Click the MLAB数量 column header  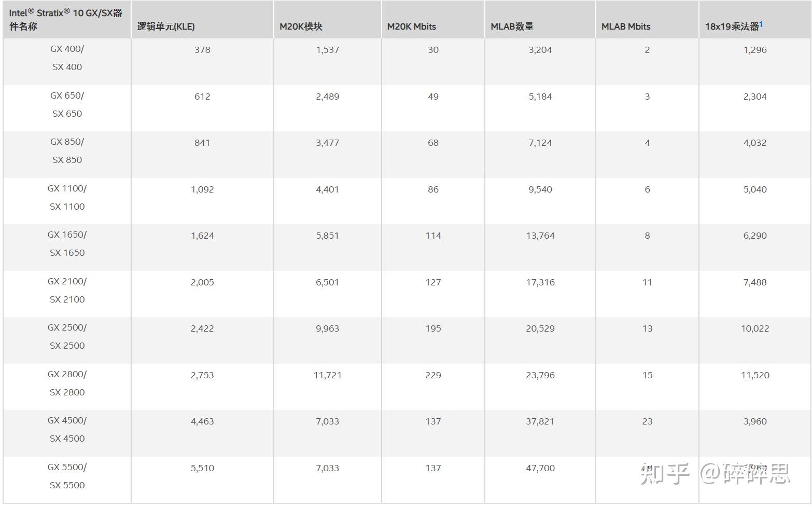tap(512, 26)
